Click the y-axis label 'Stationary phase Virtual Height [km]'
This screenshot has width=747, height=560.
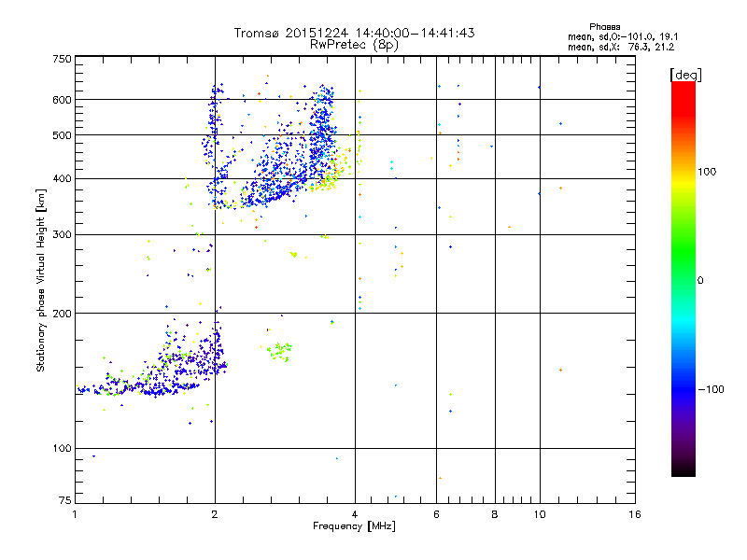40,281
